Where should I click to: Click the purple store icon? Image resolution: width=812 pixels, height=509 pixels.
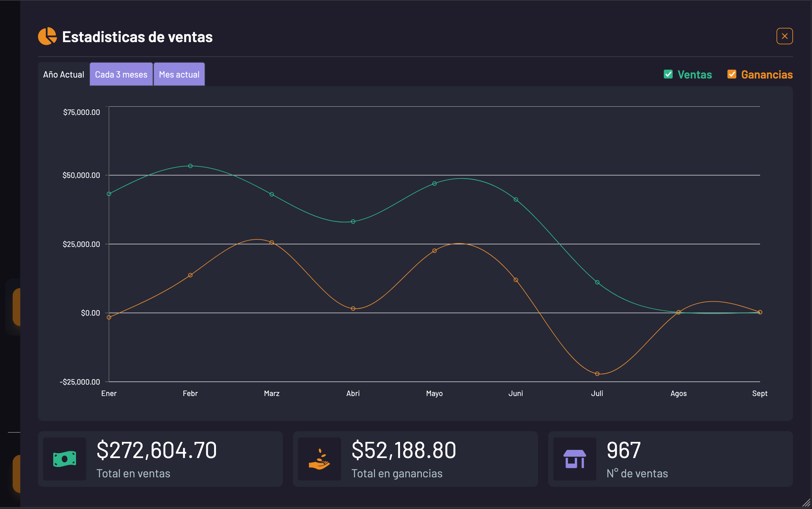pyautogui.click(x=574, y=459)
